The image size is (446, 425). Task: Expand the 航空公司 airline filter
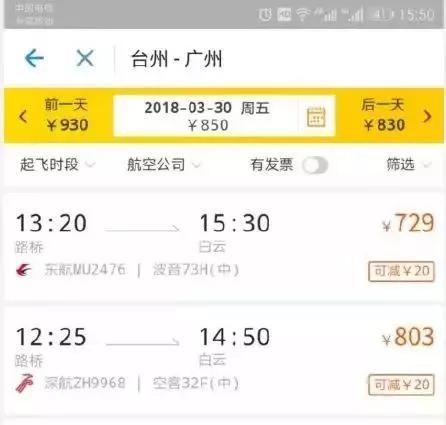click(164, 165)
